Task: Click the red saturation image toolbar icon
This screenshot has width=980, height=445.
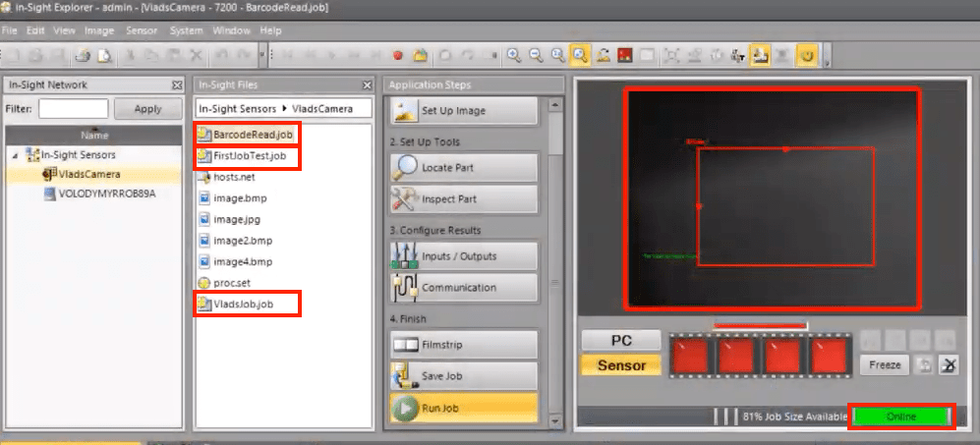Action: tap(624, 56)
